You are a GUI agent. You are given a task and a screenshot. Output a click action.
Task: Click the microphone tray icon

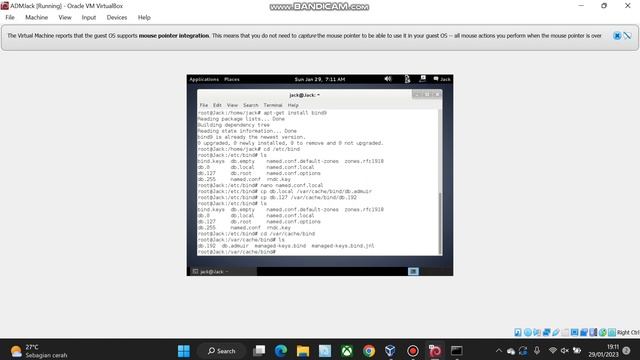(x=537, y=350)
